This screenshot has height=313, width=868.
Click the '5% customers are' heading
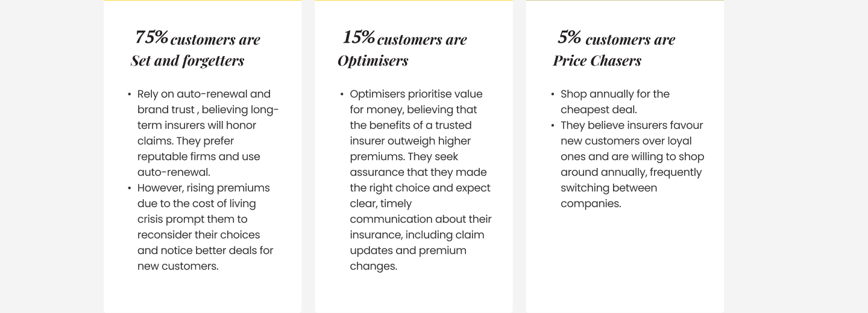click(x=616, y=39)
